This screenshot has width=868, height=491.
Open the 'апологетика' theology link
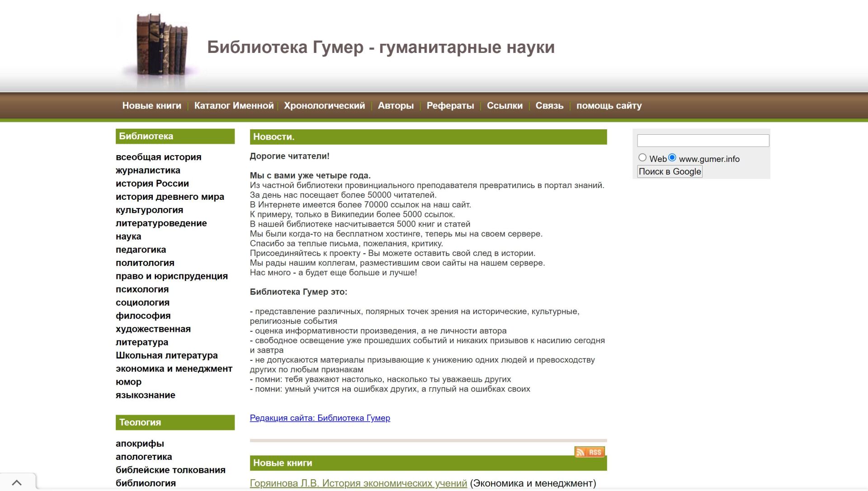click(x=144, y=457)
